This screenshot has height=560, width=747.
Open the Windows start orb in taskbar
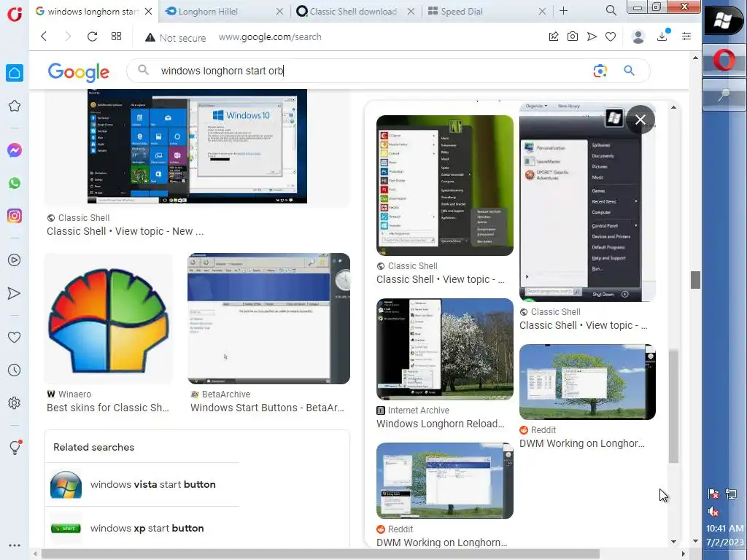click(x=723, y=20)
